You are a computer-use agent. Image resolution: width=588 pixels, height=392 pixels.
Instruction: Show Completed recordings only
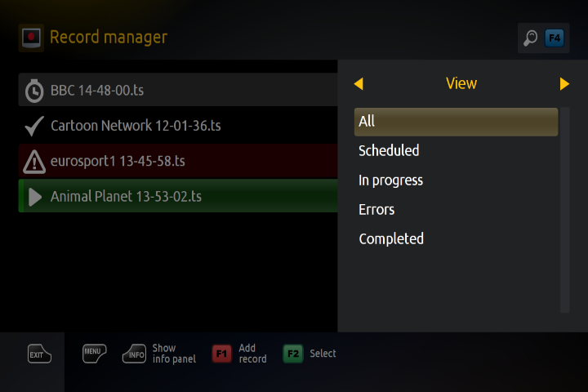(391, 239)
